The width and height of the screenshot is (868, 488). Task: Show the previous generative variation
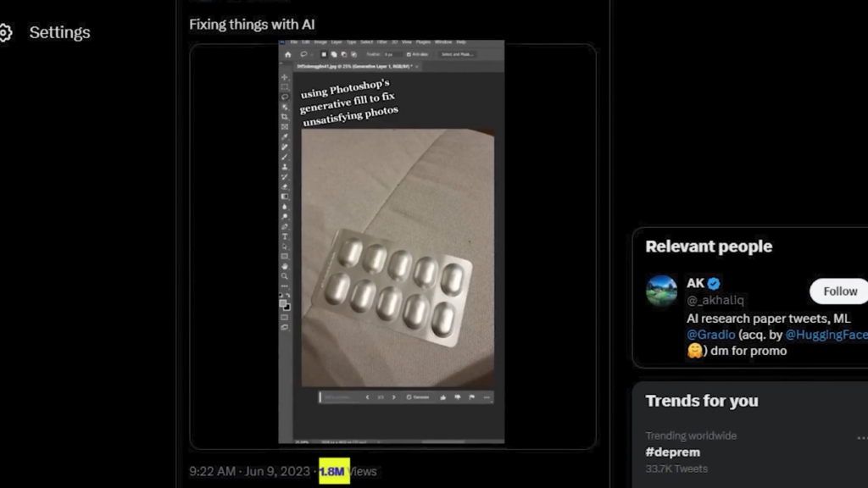367,397
